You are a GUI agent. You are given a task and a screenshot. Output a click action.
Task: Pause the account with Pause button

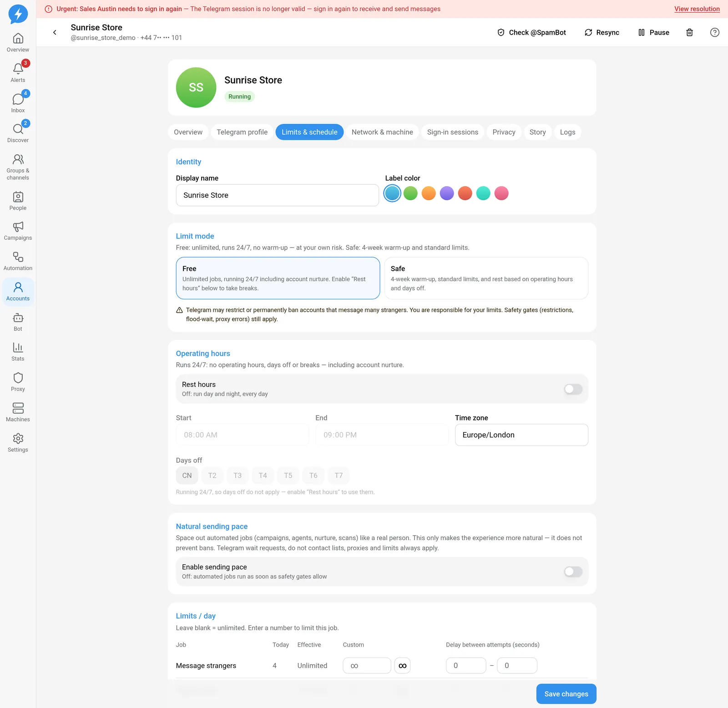tap(654, 32)
